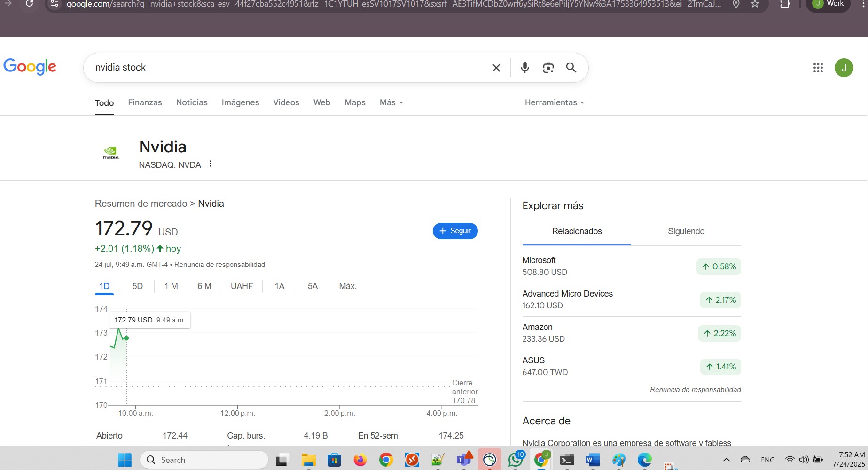The image size is (868, 470).
Task: Bookmark this page with the star icon
Action: tap(755, 4)
